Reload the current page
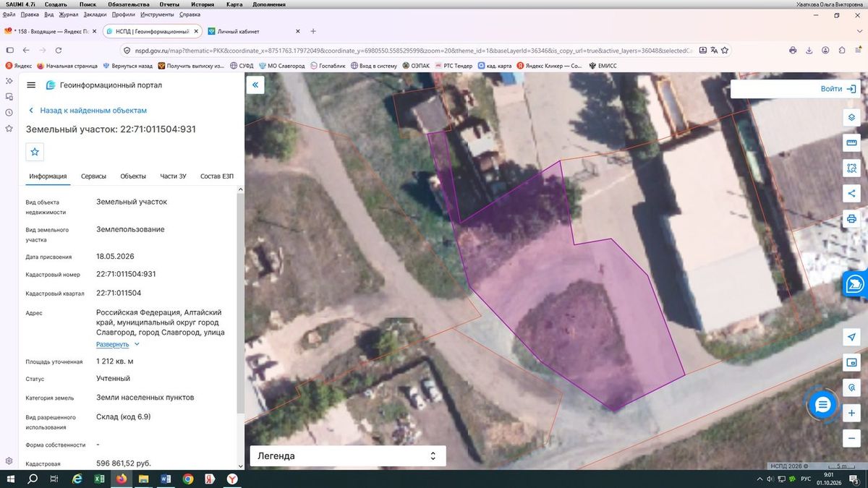Screen dimensions: 868x488 tap(58, 51)
